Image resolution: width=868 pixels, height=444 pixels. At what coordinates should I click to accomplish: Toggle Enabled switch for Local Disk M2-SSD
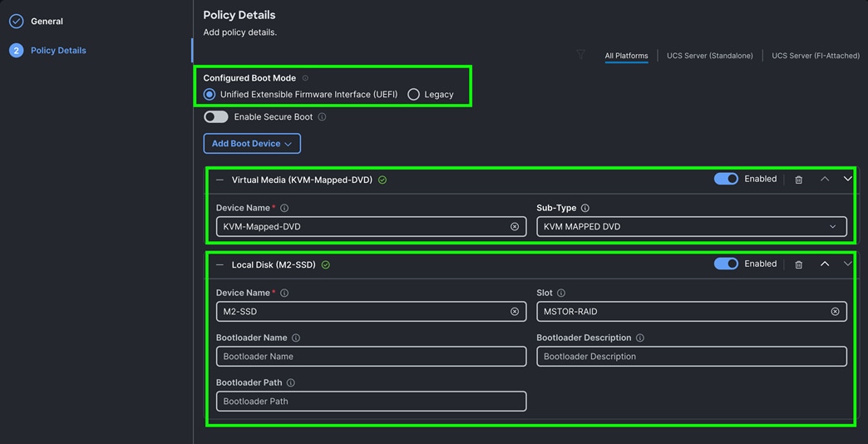[726, 264]
